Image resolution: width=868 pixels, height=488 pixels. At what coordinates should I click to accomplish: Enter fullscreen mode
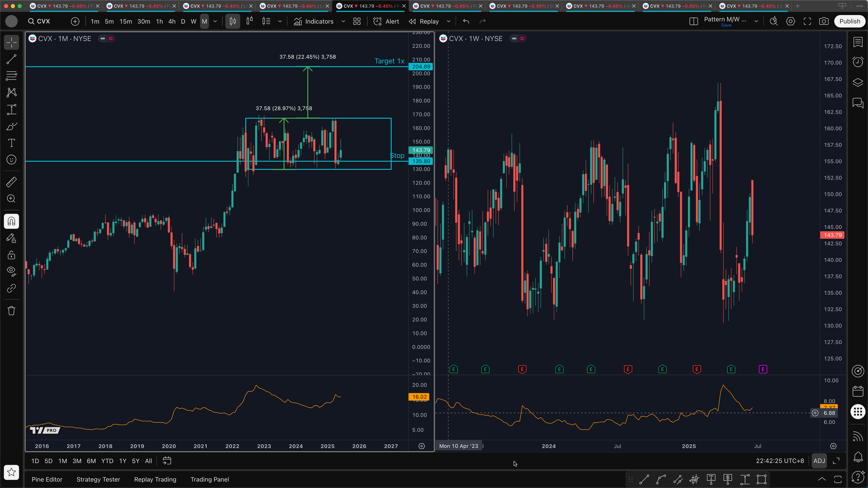click(x=807, y=21)
